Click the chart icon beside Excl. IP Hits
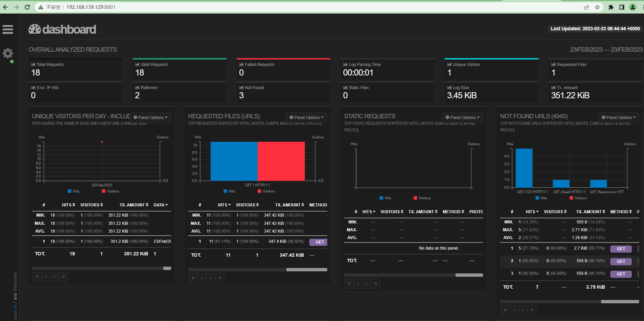The height and width of the screenshot is (321, 644). (33, 87)
